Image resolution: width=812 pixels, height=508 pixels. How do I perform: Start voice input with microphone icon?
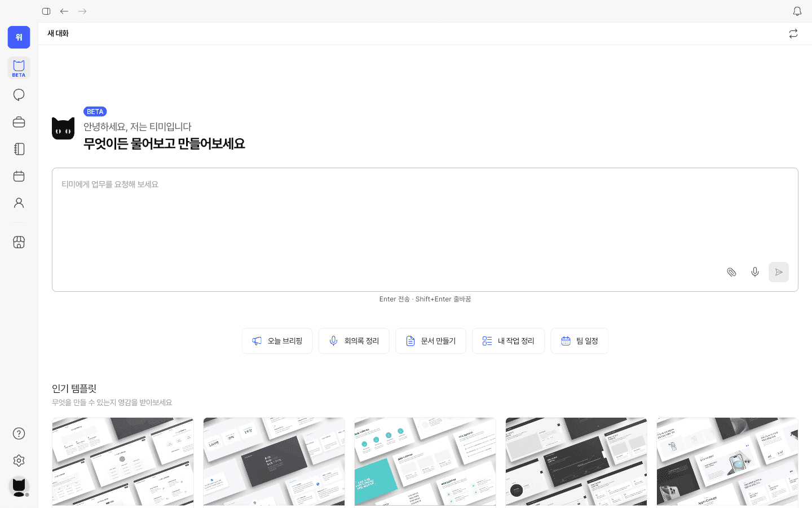click(x=755, y=272)
